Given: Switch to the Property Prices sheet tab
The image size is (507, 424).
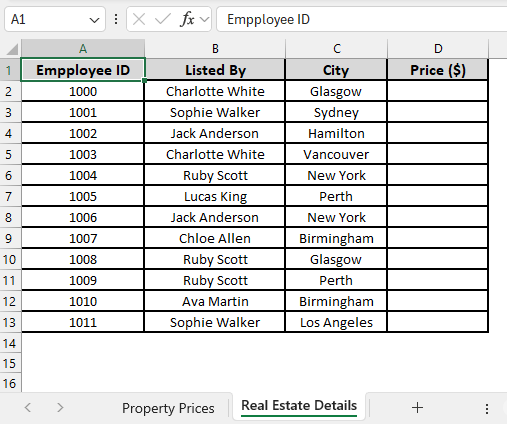Looking at the screenshot, I should [168, 408].
